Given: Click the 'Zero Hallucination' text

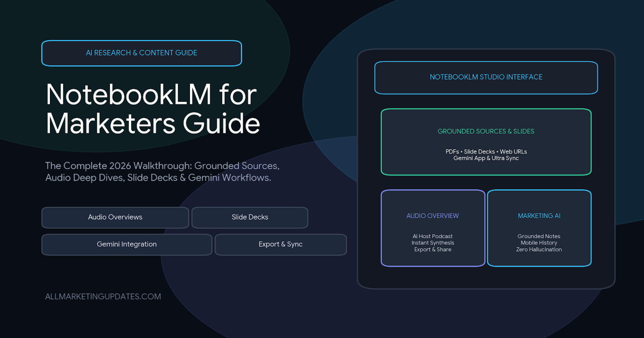Looking at the screenshot, I should tap(539, 250).
